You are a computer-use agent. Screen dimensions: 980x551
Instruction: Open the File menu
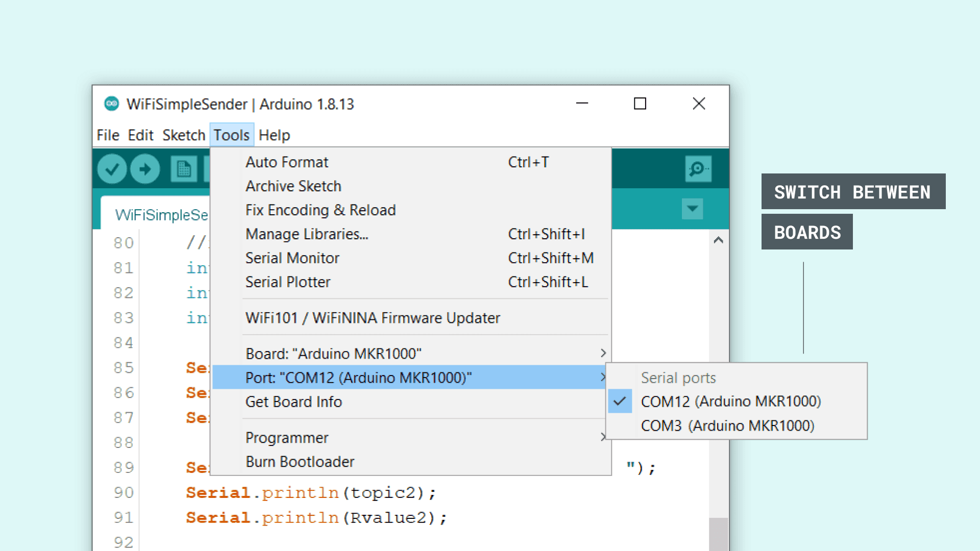pos(108,135)
